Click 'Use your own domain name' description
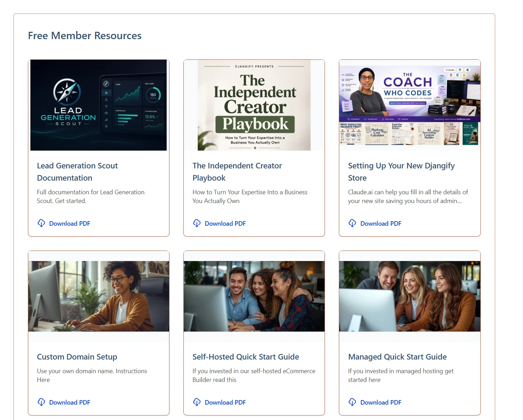This screenshot has width=523, height=420. pos(92,375)
